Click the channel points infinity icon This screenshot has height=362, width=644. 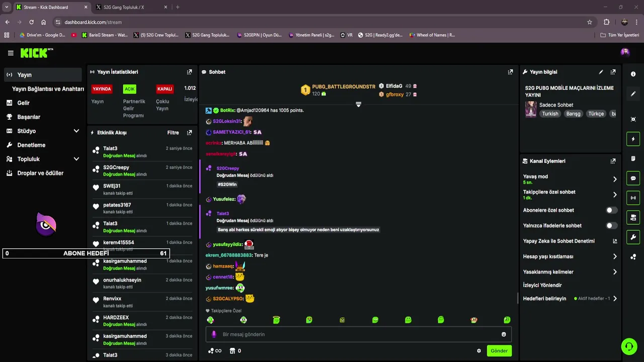point(215,351)
